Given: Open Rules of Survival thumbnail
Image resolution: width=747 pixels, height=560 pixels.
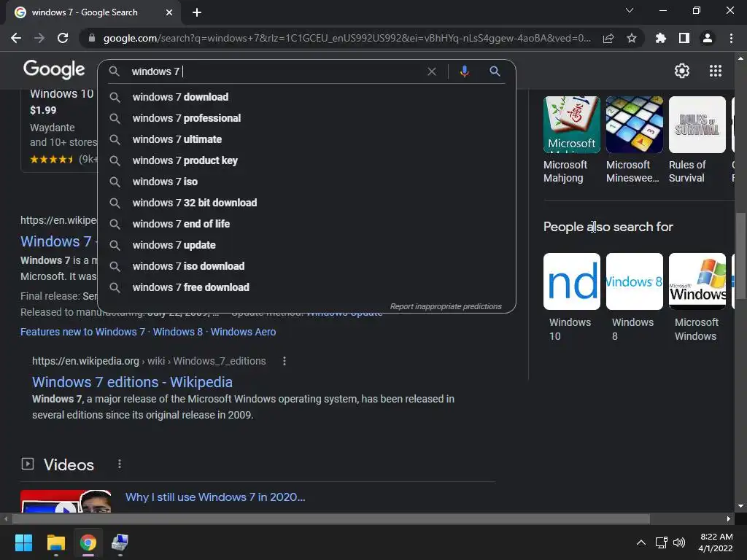Looking at the screenshot, I should (x=697, y=125).
